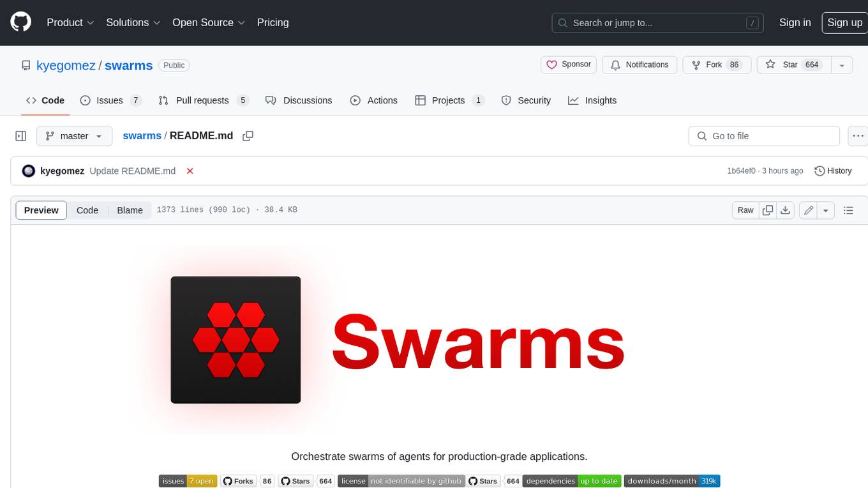Click the downloads/month 319k badge
The image size is (868, 488).
point(672,481)
